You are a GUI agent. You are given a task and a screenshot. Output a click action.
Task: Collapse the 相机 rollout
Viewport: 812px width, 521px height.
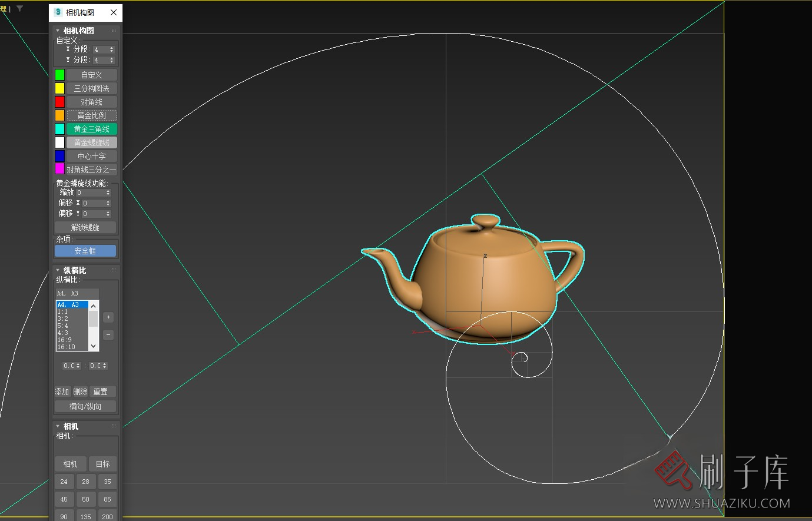pyautogui.click(x=58, y=426)
